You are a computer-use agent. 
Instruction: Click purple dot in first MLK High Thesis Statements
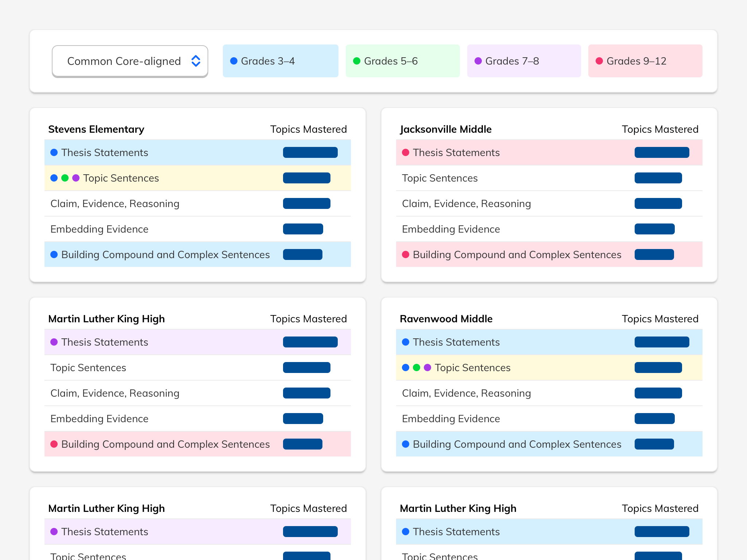point(54,342)
